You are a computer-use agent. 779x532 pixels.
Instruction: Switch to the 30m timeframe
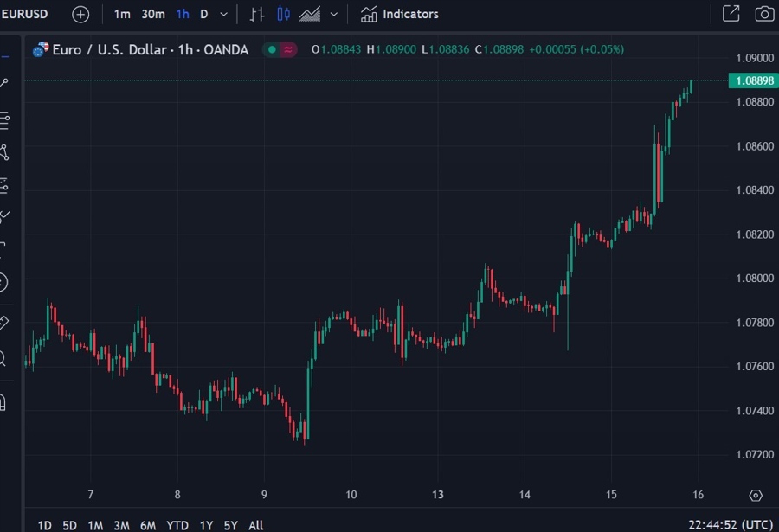pos(153,15)
